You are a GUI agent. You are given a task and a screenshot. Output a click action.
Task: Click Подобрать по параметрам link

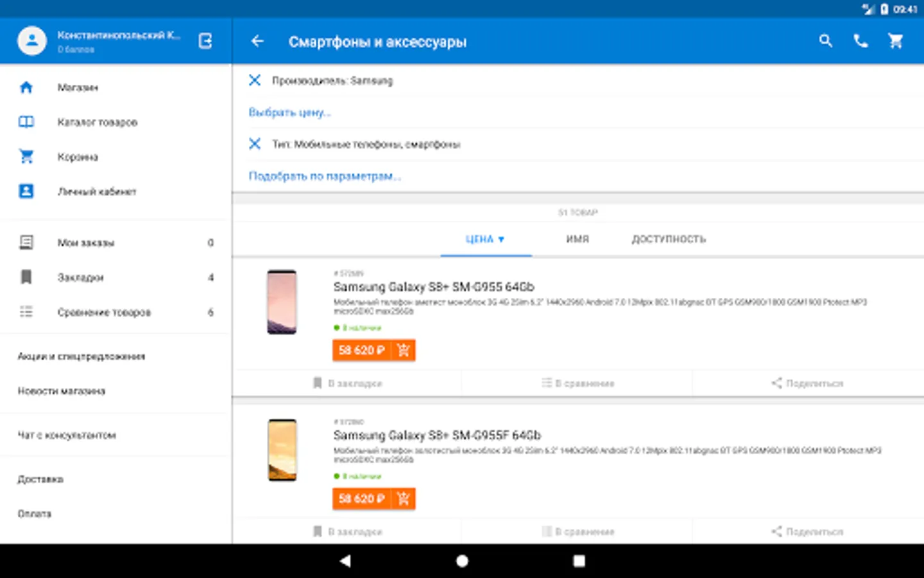tap(325, 176)
